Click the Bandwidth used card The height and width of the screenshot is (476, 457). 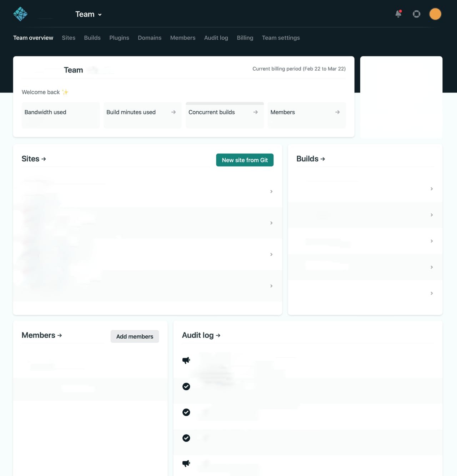60,115
